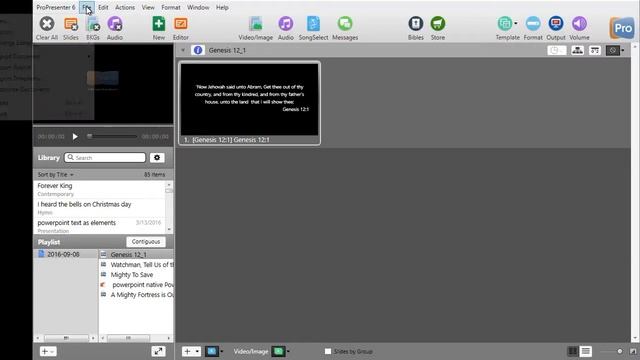Image resolution: width=640 pixels, height=360 pixels.
Task: Select Genesis 12_1 in the playlist
Action: (x=136, y=254)
